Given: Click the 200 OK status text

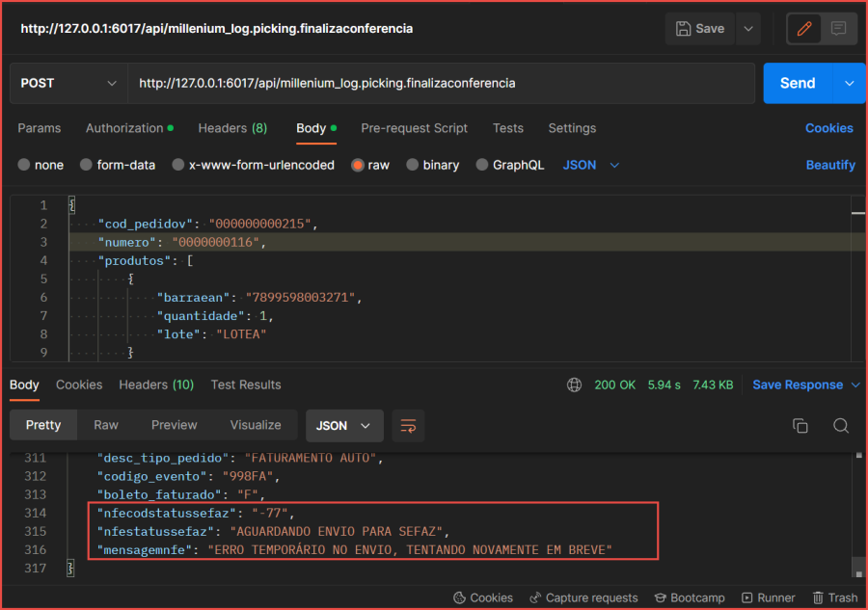Looking at the screenshot, I should 614,385.
